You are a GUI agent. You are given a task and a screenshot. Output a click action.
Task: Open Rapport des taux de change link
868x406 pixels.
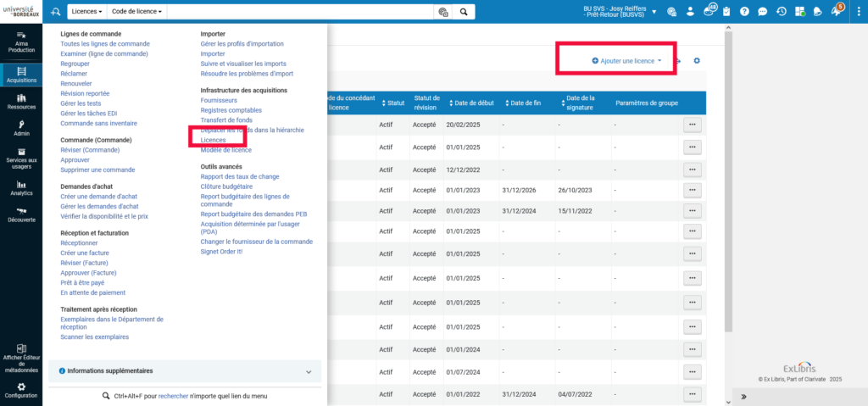(240, 176)
